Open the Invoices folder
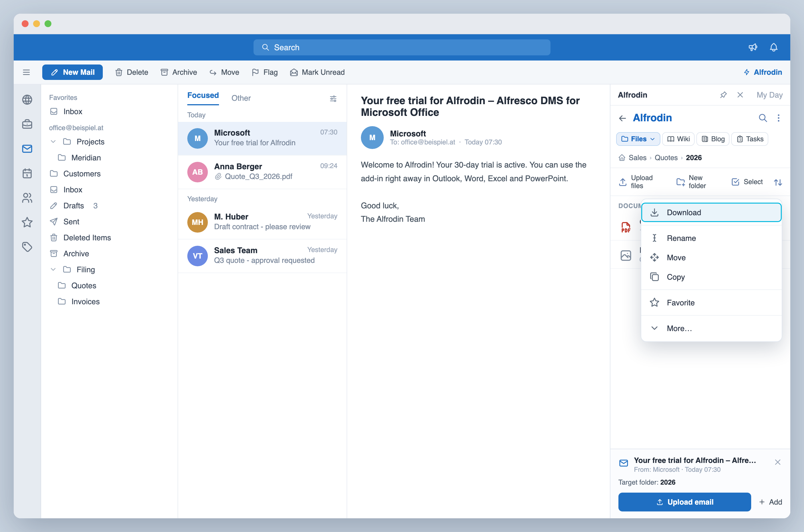Image resolution: width=804 pixels, height=532 pixels. point(109,302)
